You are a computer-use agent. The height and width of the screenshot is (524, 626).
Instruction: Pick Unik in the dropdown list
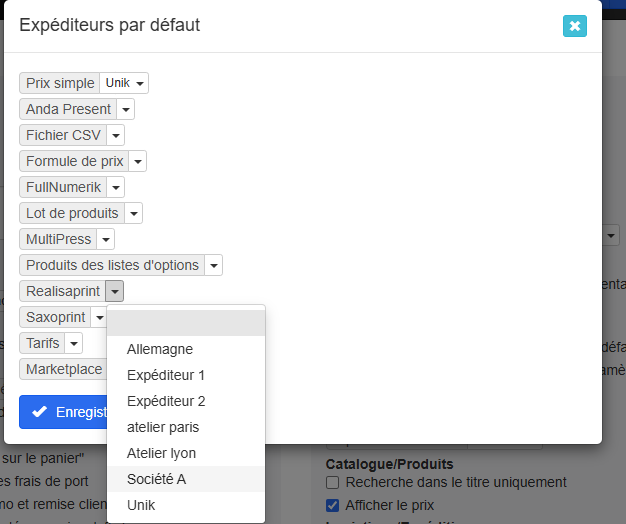186,505
